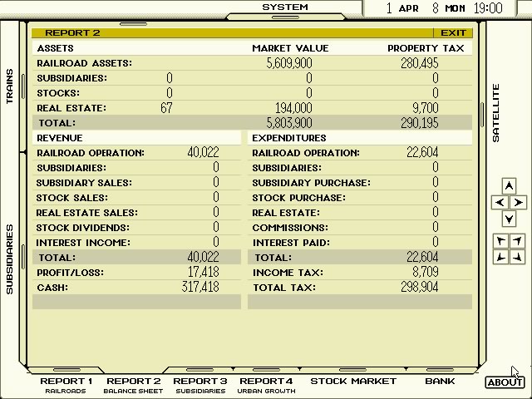This screenshot has height=399, width=532.
Task: Click the Subsidiary Purchase label
Action: (x=311, y=183)
